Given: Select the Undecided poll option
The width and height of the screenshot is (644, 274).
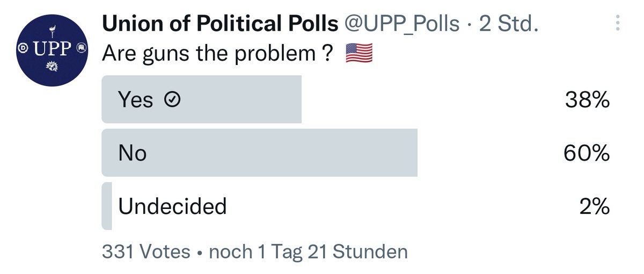Looking at the screenshot, I should pos(356,206).
